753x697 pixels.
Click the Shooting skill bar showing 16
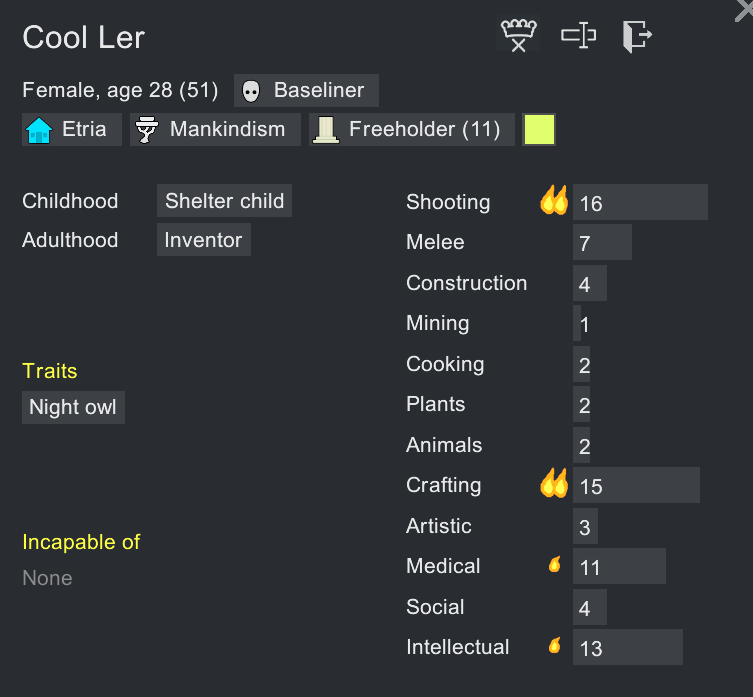pyautogui.click(x=640, y=202)
